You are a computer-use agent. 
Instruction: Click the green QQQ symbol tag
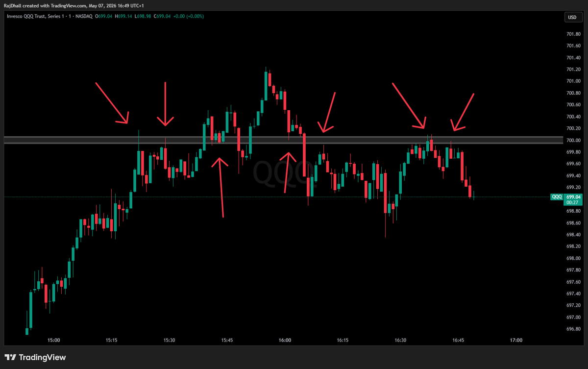coord(557,197)
